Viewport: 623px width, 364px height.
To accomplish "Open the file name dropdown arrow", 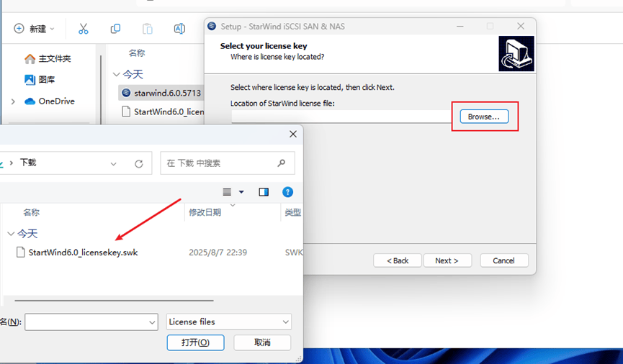I will pyautogui.click(x=152, y=322).
